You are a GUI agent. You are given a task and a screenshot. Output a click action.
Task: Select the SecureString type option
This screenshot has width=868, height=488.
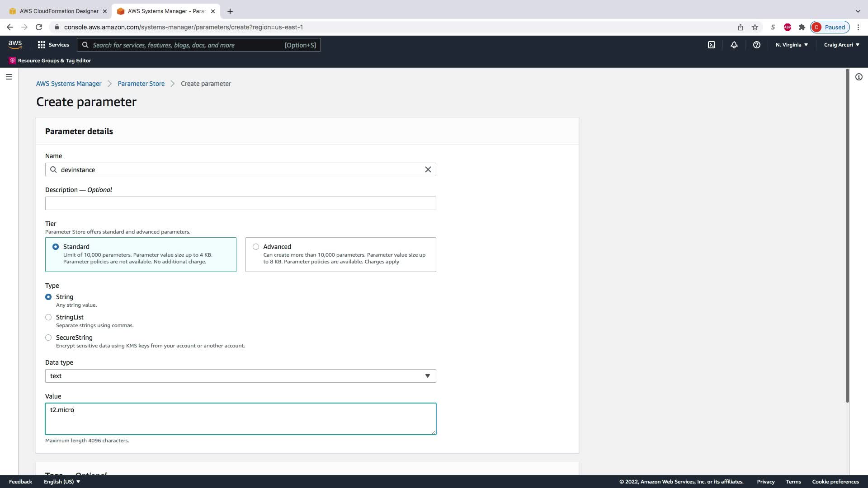(48, 338)
